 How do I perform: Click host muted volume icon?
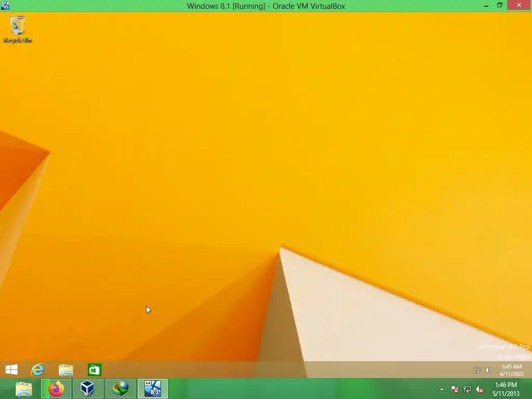click(480, 389)
